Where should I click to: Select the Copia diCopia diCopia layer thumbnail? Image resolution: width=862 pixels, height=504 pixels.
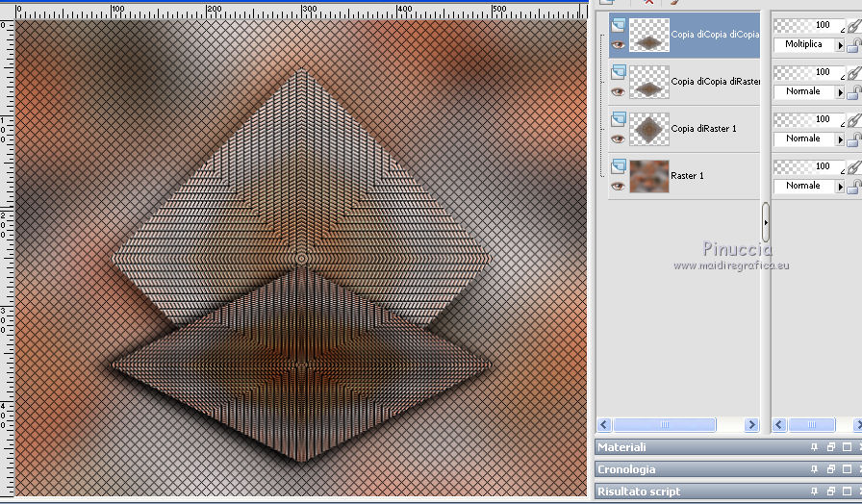pos(649,35)
